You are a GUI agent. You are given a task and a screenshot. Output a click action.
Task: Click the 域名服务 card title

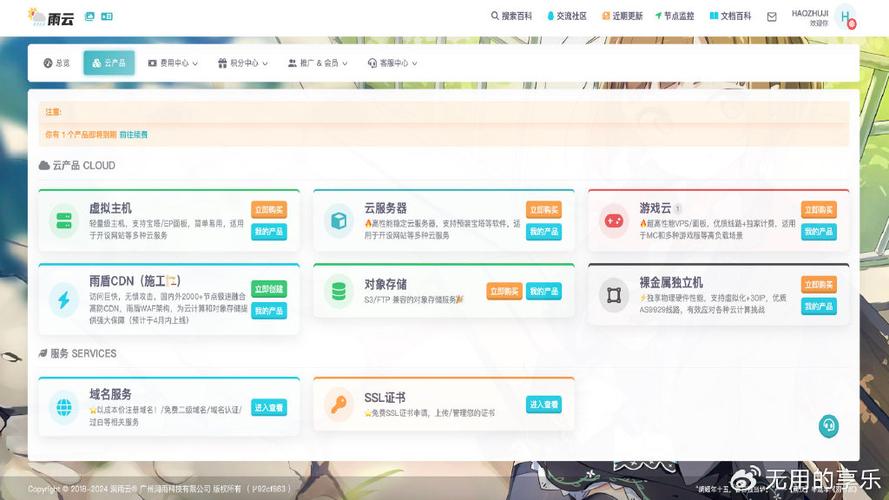click(x=110, y=394)
